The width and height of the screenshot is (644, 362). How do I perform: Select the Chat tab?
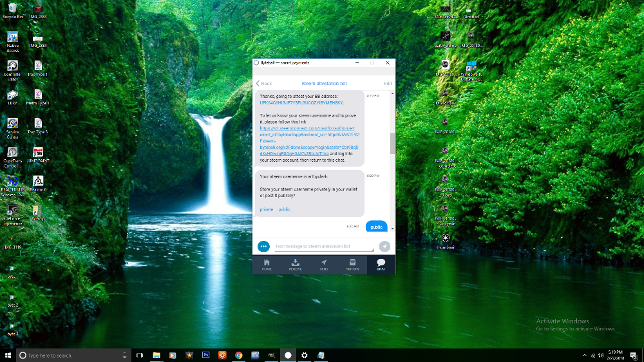tap(381, 265)
